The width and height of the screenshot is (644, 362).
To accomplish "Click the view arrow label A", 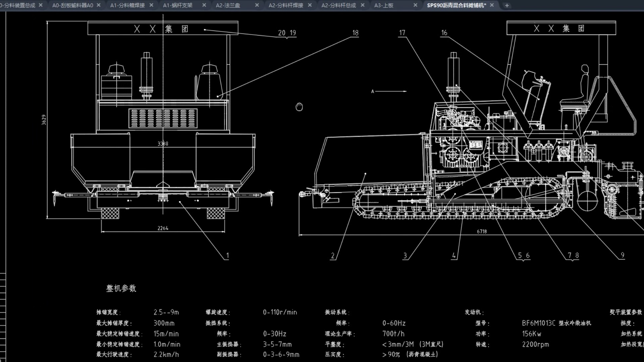I will [372, 92].
